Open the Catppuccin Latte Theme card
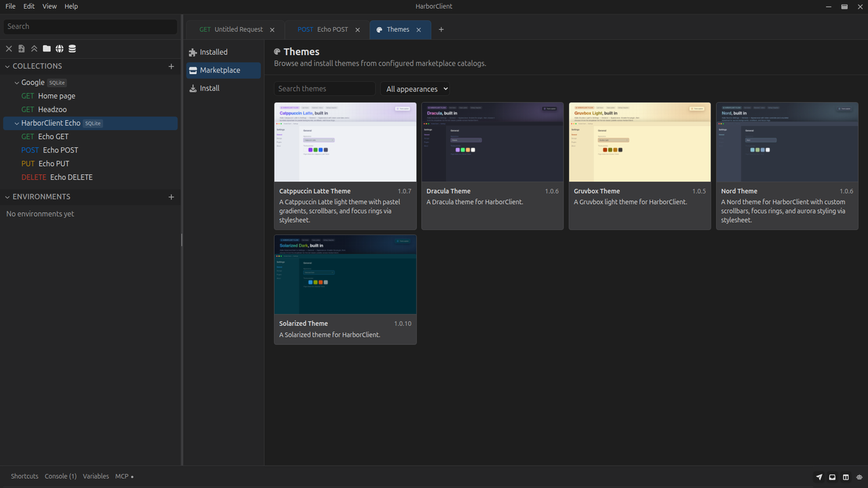868x488 pixels. 345,166
